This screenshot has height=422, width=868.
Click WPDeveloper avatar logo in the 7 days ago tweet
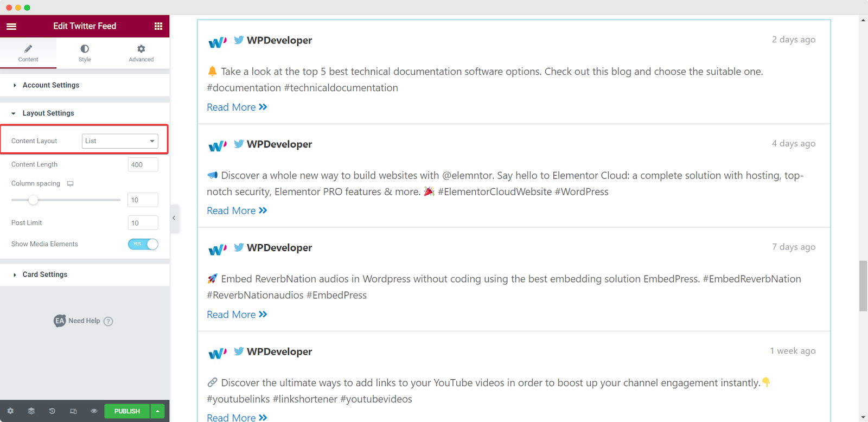pyautogui.click(x=218, y=250)
